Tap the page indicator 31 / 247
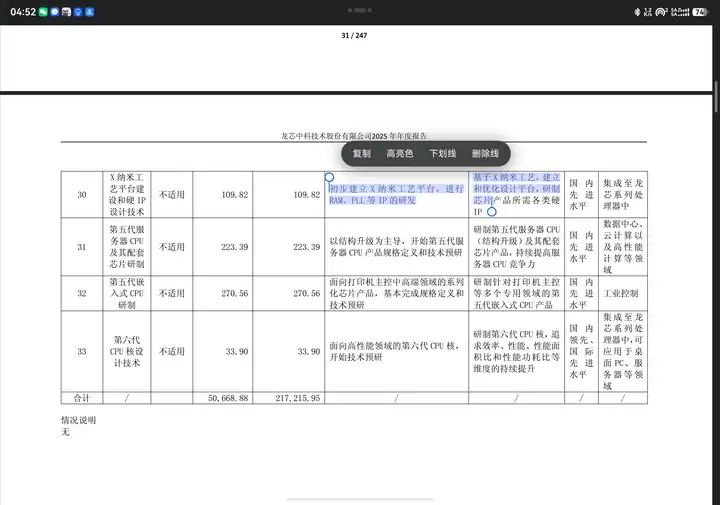Screen dimensions: 720x505 pyautogui.click(x=354, y=35)
